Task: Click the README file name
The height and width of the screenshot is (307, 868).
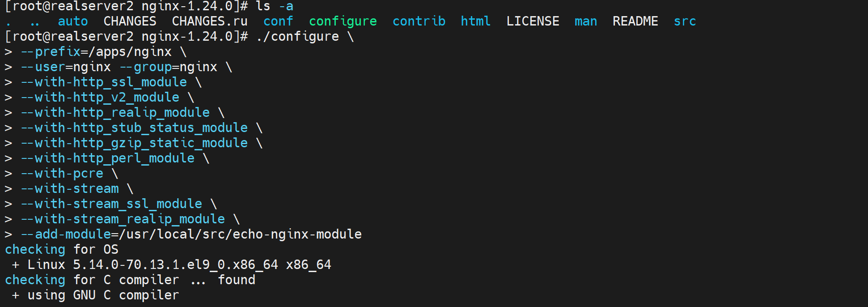Action: click(635, 21)
